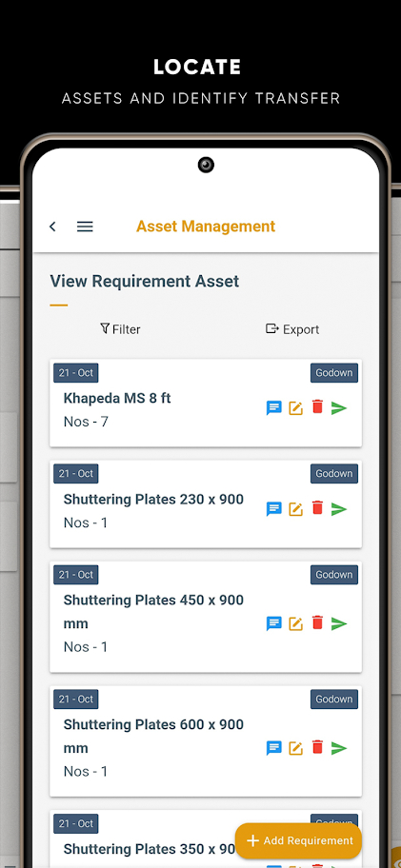The width and height of the screenshot is (401, 868).
Task: Open comments for Khapeda MS 8 ft
Action: pyautogui.click(x=274, y=408)
